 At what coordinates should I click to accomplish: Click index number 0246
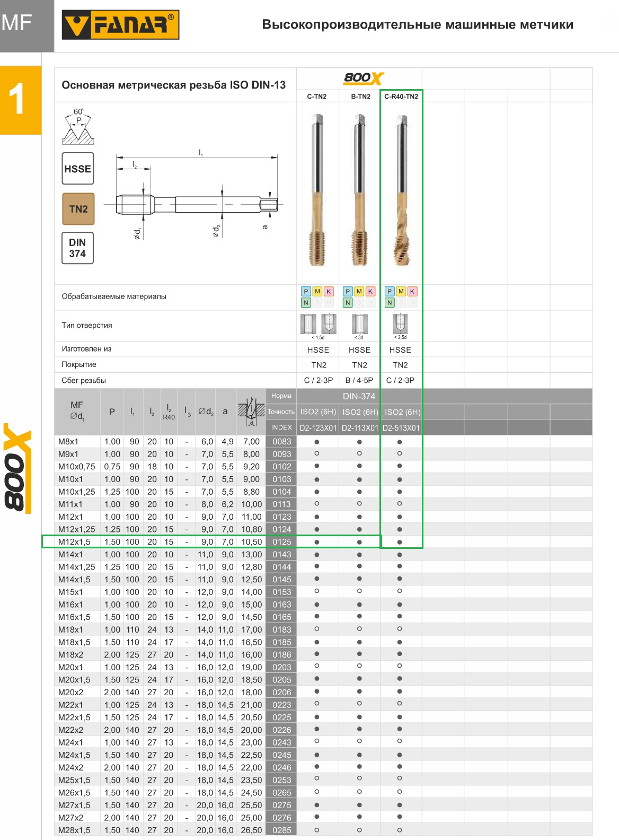pos(282,768)
